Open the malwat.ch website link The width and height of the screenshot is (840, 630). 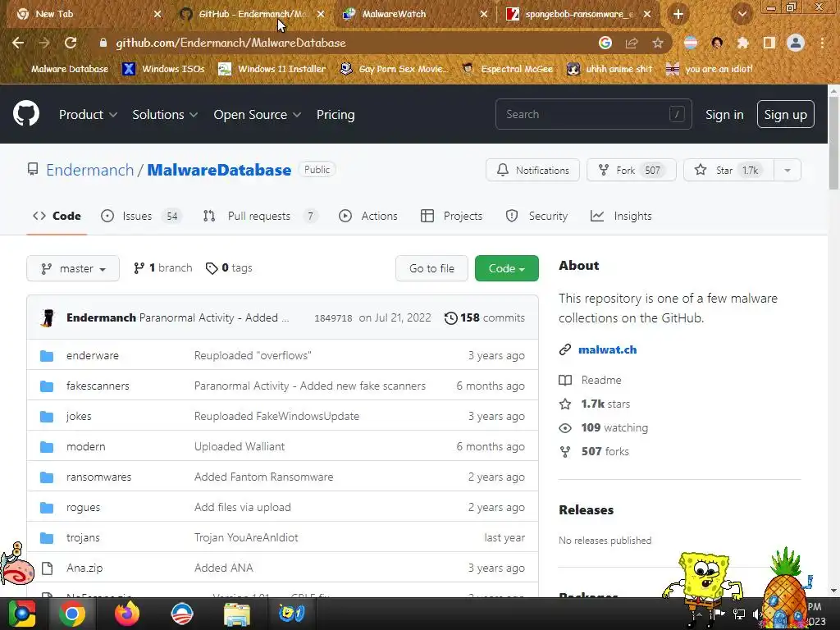pyautogui.click(x=608, y=349)
